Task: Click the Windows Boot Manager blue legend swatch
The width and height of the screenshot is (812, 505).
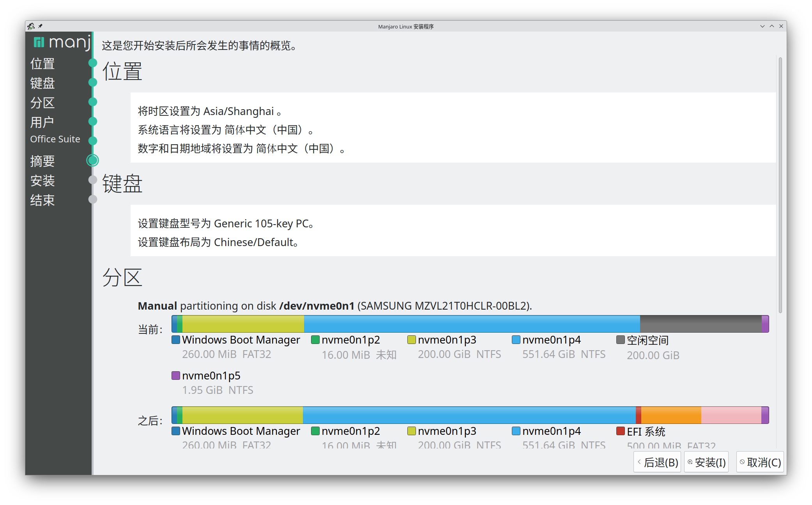Action: pyautogui.click(x=176, y=340)
